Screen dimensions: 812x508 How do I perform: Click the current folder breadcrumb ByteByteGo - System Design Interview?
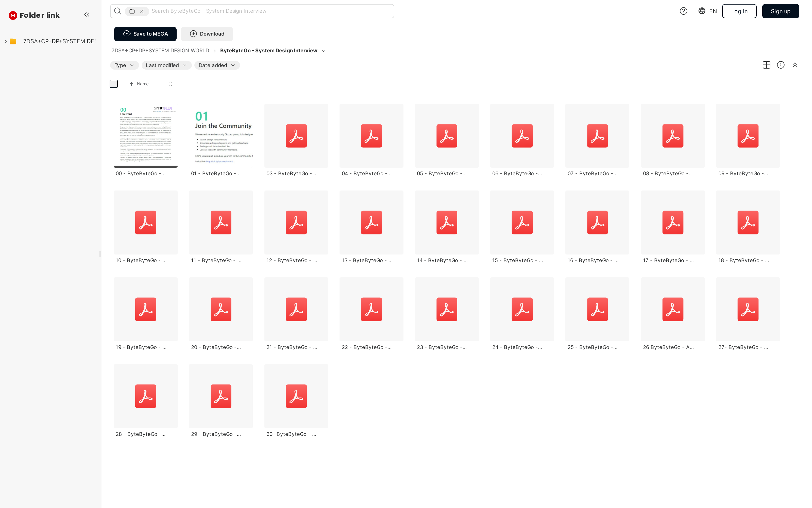(268, 51)
